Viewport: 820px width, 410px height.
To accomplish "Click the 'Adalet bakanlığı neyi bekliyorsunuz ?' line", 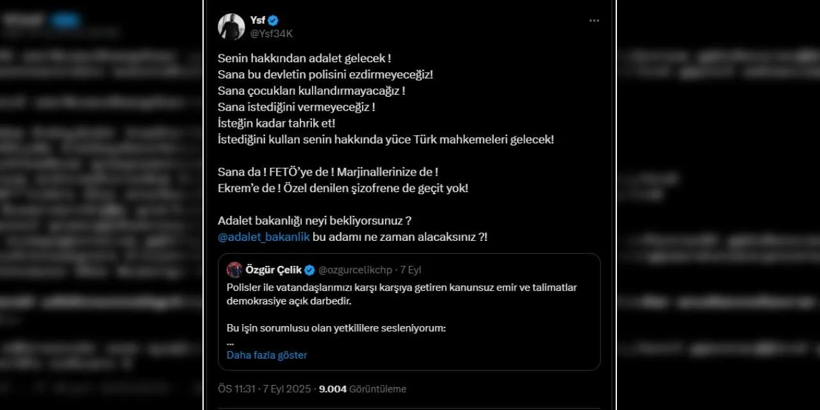I will tap(315, 220).
